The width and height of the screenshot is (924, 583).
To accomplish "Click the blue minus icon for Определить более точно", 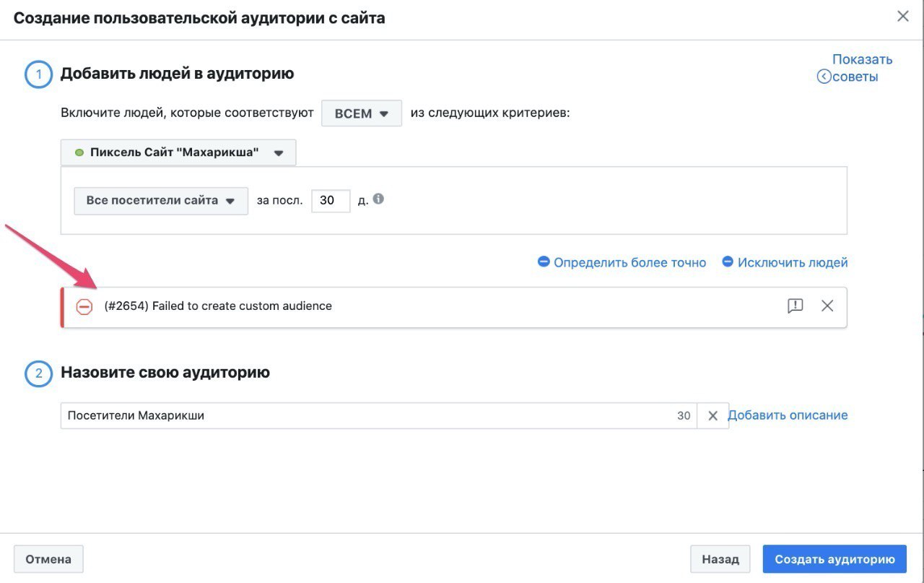I will pos(544,262).
